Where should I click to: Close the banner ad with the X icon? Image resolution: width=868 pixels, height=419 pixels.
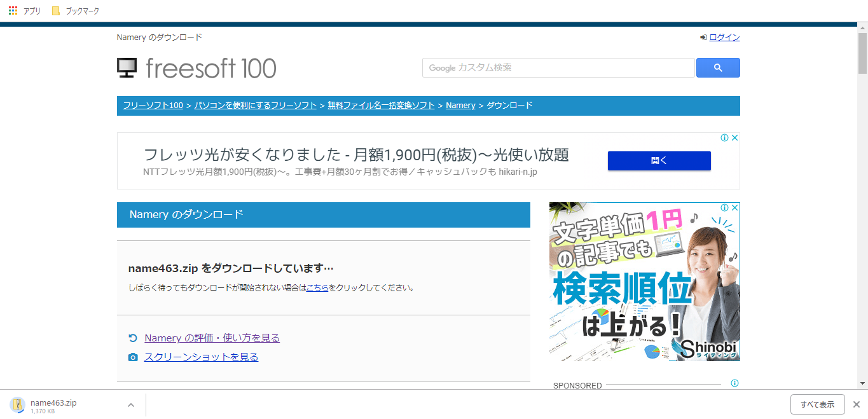(x=734, y=137)
